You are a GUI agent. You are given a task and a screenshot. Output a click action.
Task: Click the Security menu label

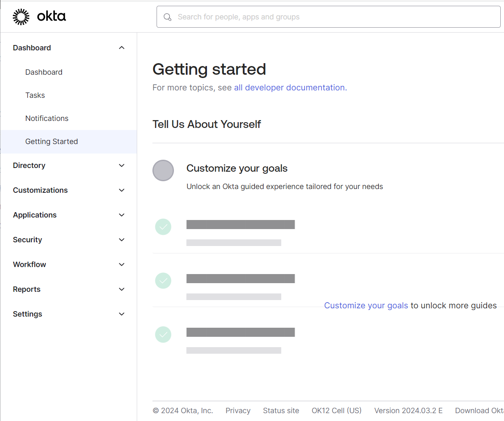[27, 240]
